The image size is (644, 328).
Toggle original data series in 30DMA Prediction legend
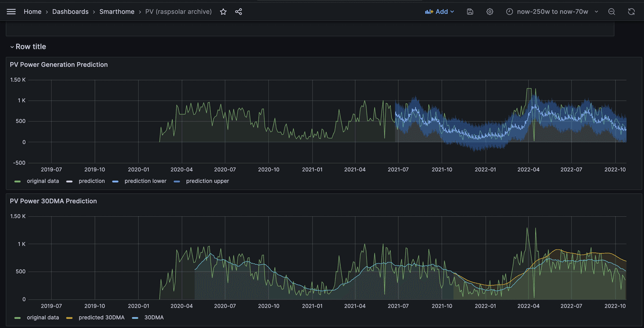(43, 317)
